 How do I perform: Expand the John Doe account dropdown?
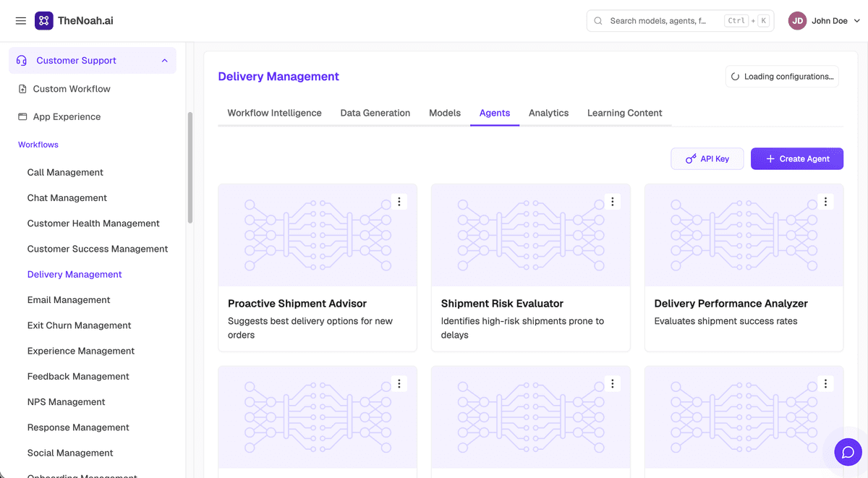coord(857,21)
